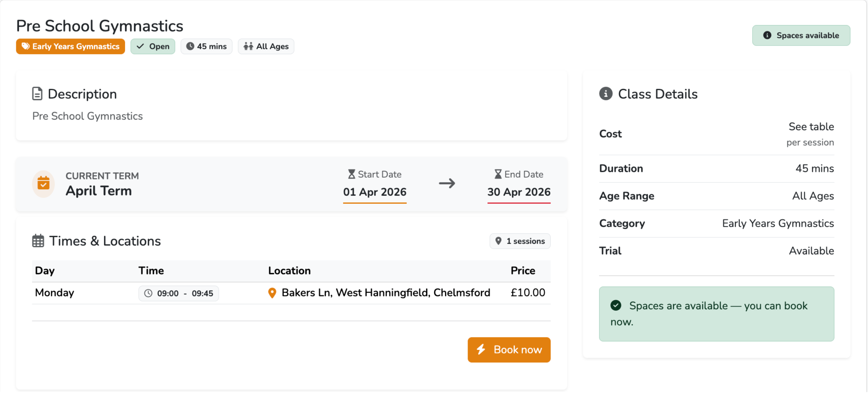This screenshot has width=868, height=404.
Task: Click the Price column header
Action: (x=522, y=271)
